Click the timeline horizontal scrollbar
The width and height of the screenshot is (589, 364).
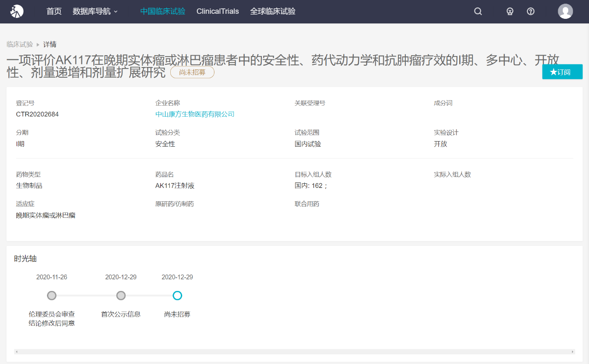click(x=294, y=352)
